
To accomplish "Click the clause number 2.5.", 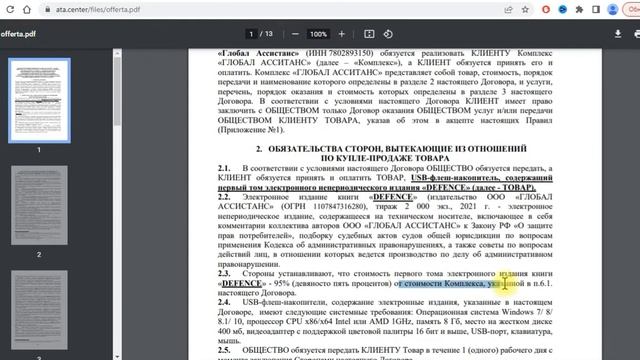I will [224, 350].
